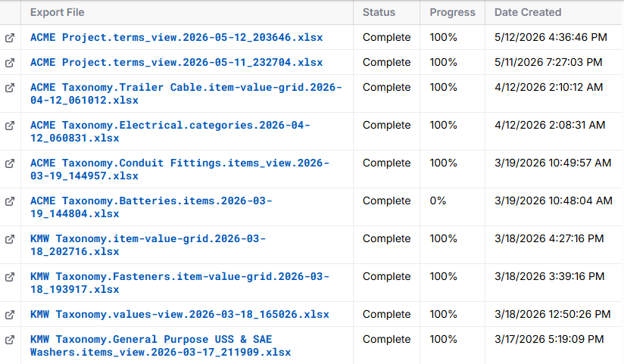Click 100% progress in the Washers items_view row

click(443, 339)
